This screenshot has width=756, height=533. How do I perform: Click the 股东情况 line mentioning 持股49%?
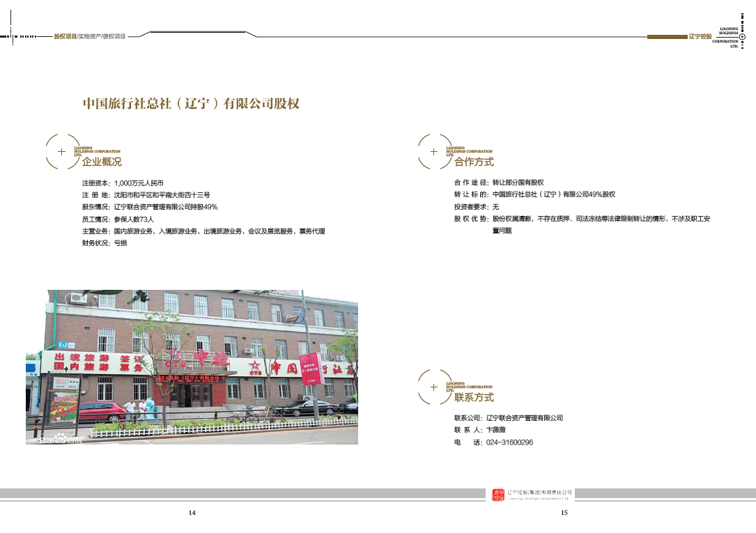150,207
